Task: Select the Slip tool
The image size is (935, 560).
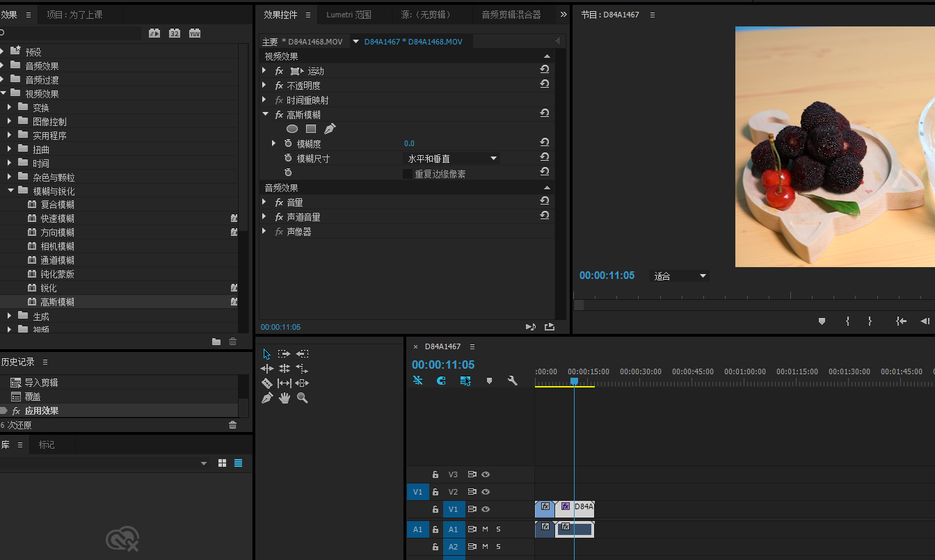Action: (x=285, y=383)
